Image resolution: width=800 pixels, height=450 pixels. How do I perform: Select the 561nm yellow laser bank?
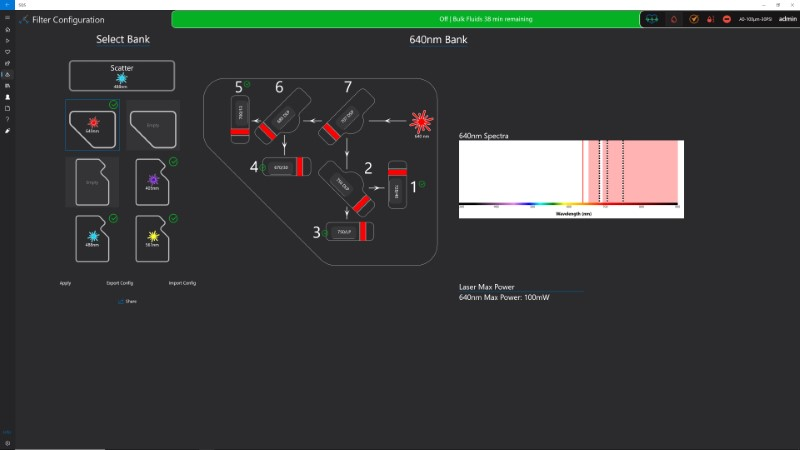click(x=152, y=239)
